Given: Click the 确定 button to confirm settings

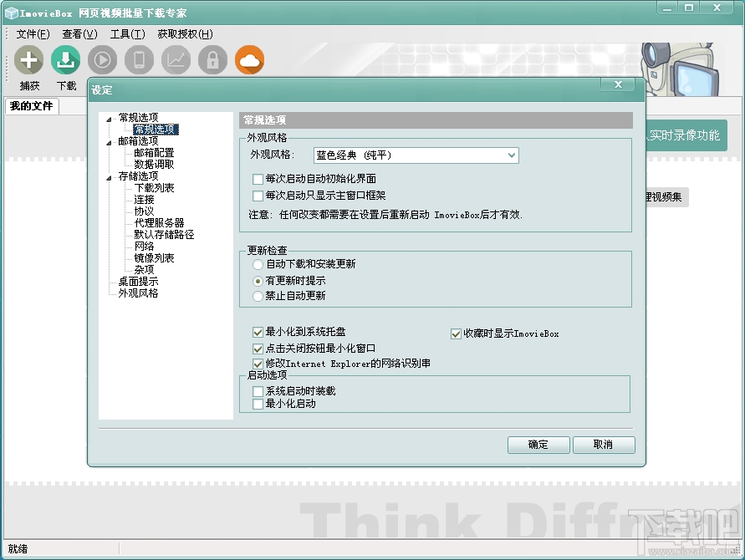Looking at the screenshot, I should tap(538, 445).
